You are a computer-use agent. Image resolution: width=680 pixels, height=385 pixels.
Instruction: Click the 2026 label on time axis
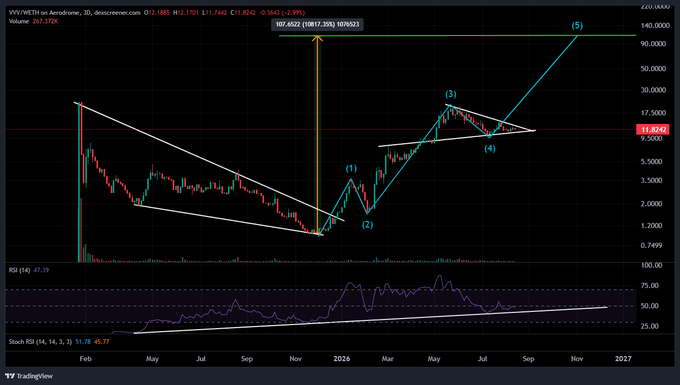(x=342, y=359)
